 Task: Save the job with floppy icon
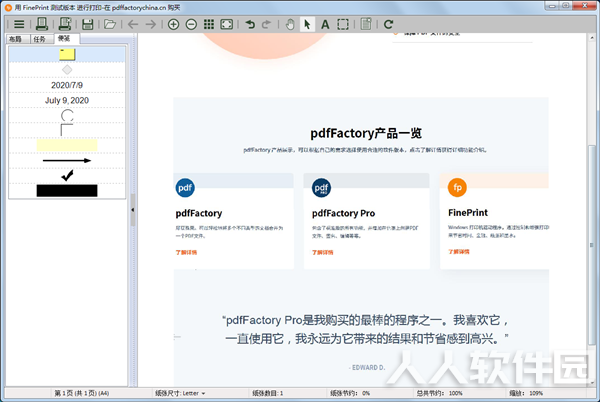[88, 24]
